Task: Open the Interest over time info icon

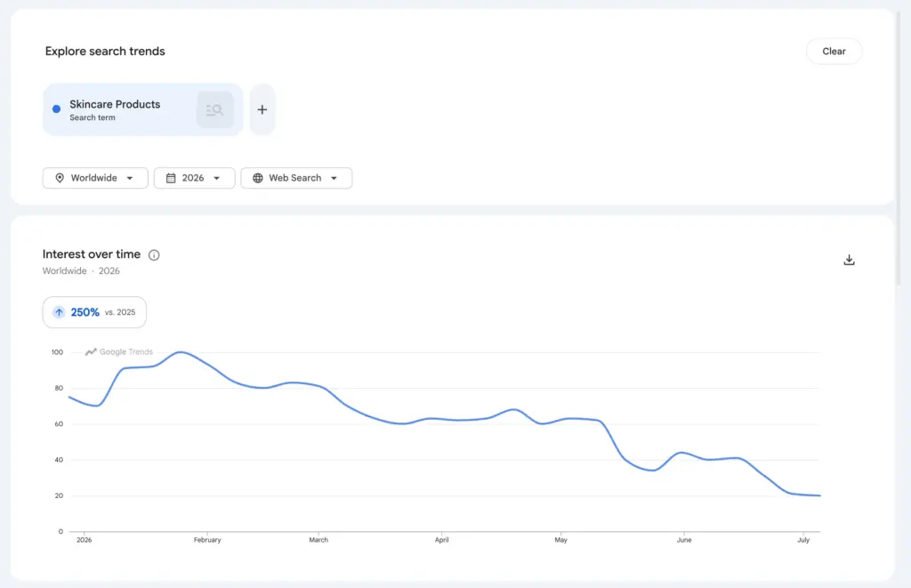Action: (154, 255)
